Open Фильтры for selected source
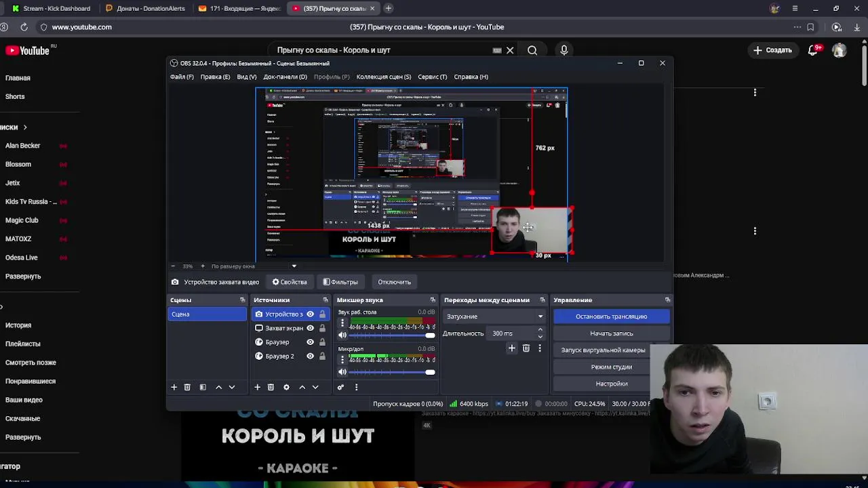Viewport: 868px width, 488px height. [x=340, y=282]
